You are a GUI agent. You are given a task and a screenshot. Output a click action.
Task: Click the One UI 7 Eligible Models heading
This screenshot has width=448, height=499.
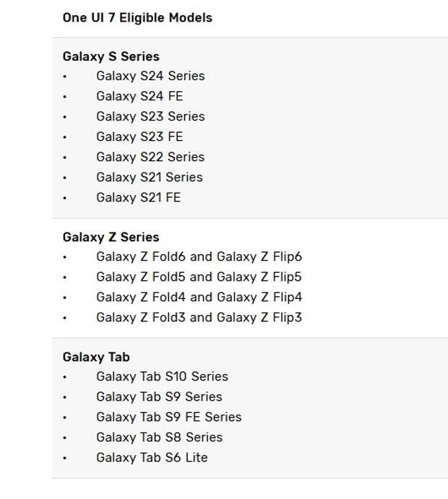(x=137, y=18)
